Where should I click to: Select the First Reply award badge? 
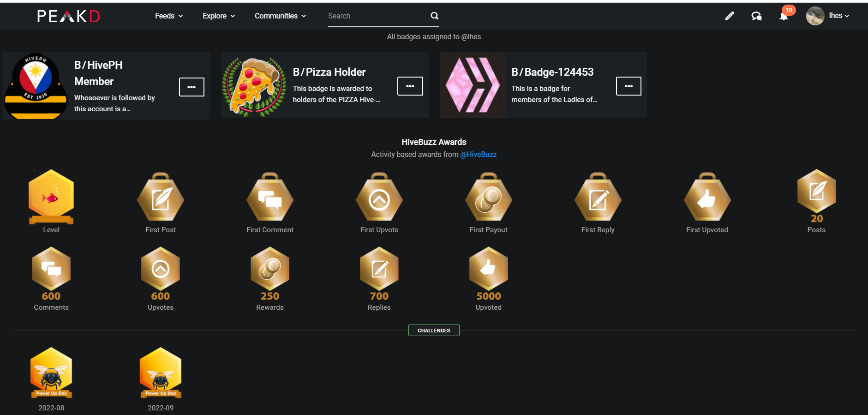(598, 198)
